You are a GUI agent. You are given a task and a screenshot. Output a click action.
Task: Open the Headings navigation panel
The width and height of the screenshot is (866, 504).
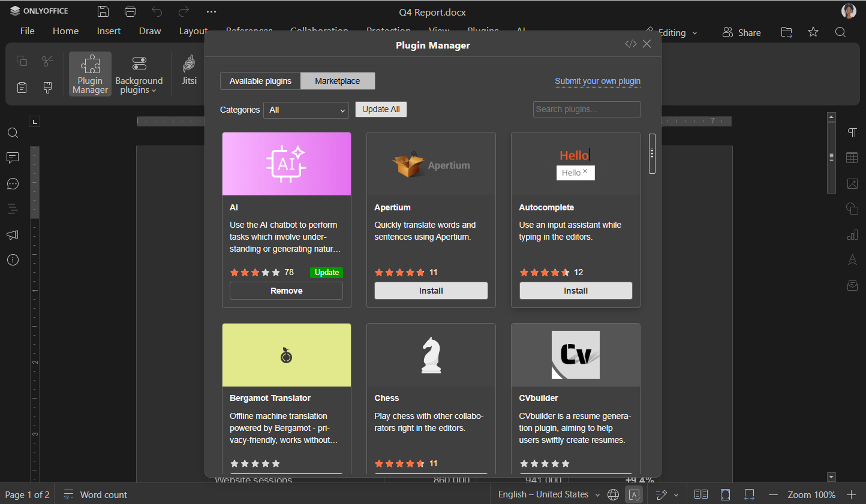(13, 209)
